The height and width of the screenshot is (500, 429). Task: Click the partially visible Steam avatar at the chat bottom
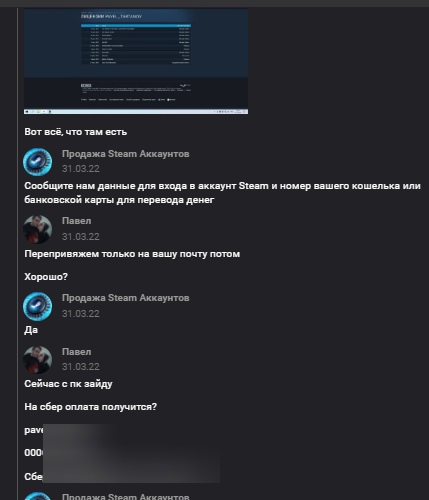point(37,496)
